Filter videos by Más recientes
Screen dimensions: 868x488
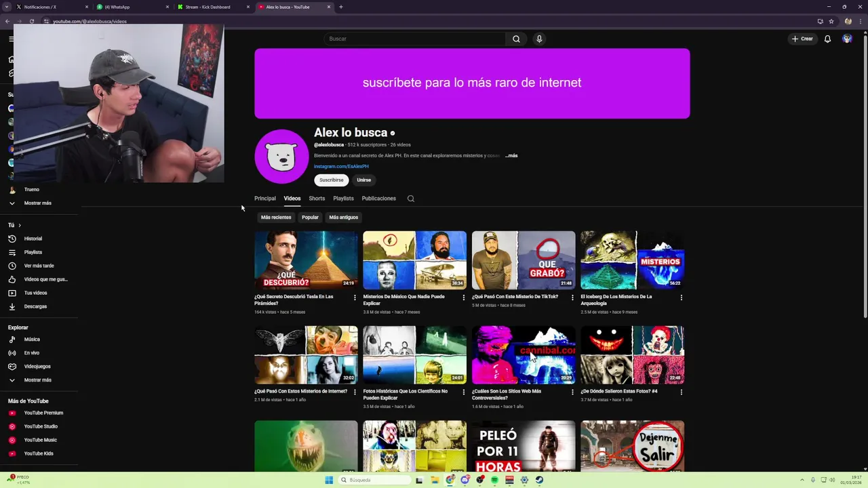(276, 217)
